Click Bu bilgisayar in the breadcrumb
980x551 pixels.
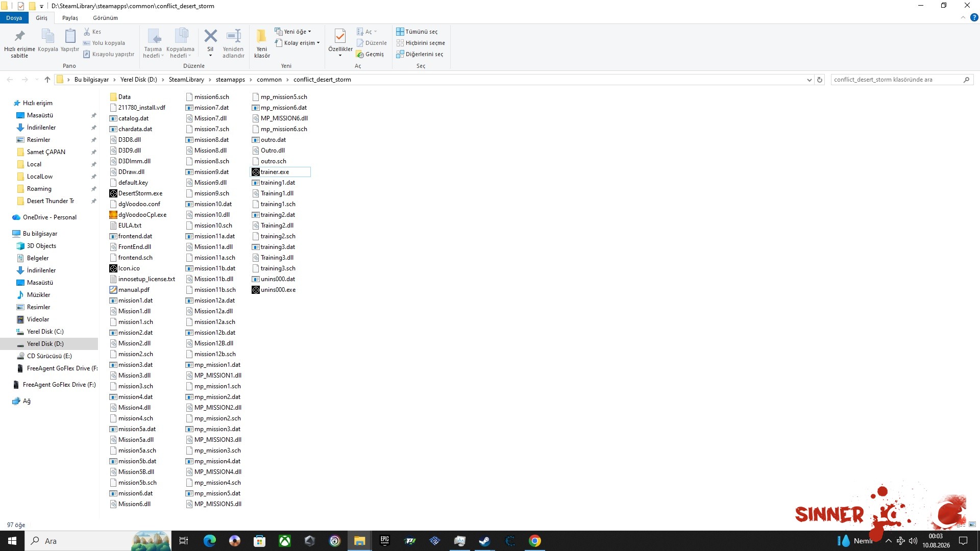(91, 80)
